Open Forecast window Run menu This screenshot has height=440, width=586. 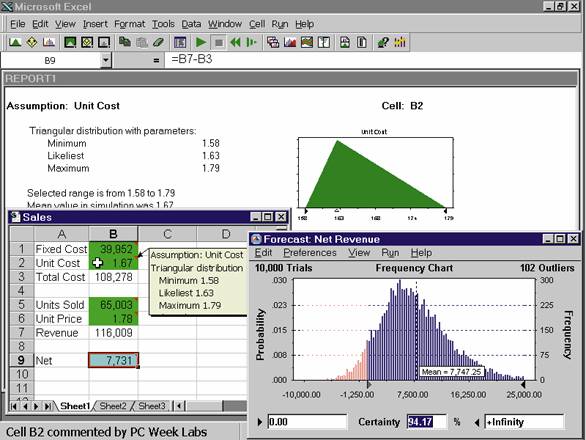(390, 253)
